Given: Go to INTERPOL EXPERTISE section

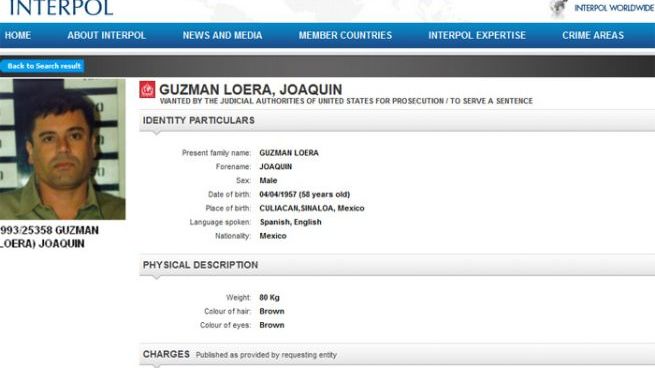Looking at the screenshot, I should click(477, 36).
